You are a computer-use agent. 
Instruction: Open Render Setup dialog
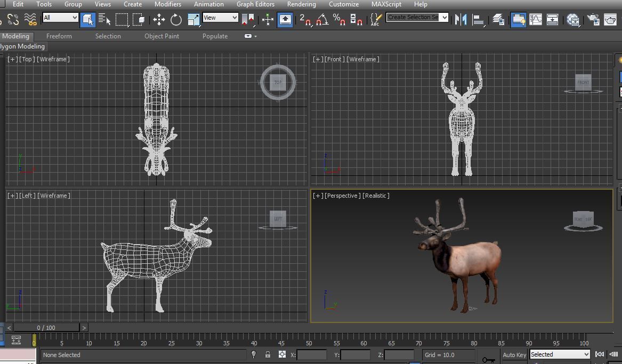(593, 19)
